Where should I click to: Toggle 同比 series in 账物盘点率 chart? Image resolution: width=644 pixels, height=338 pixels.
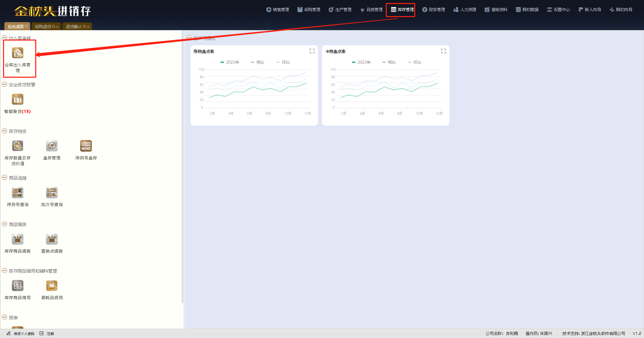click(258, 62)
